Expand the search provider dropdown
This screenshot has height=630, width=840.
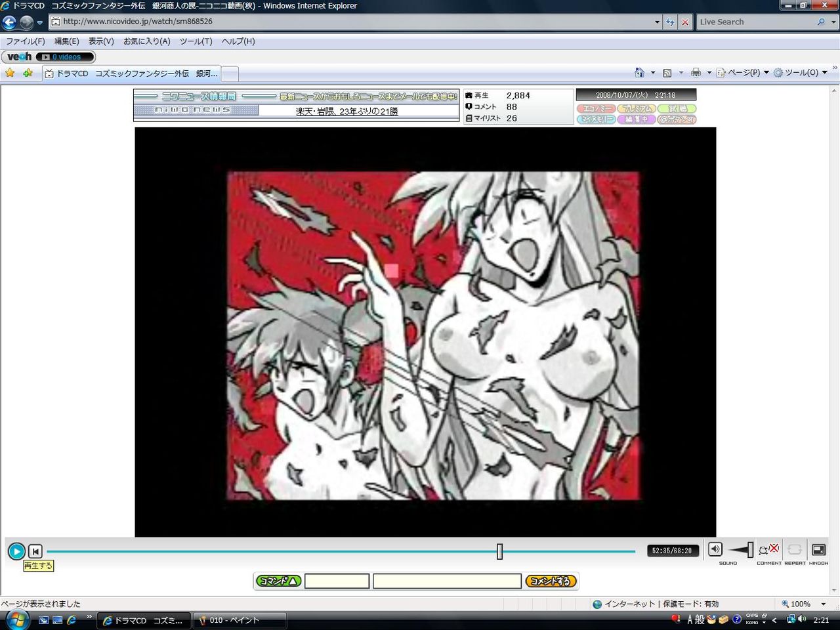click(x=833, y=22)
